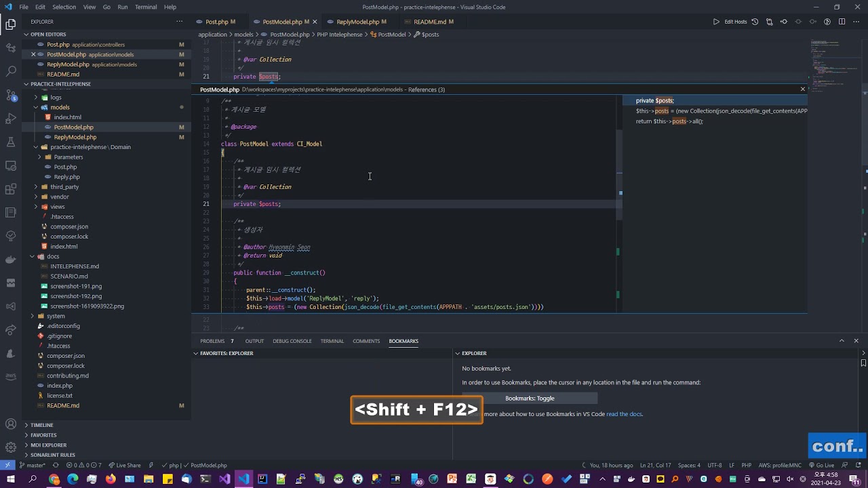Screen dimensions: 868x488
Task: Open Firefox from the Windows taskbar
Action: click(x=111, y=479)
